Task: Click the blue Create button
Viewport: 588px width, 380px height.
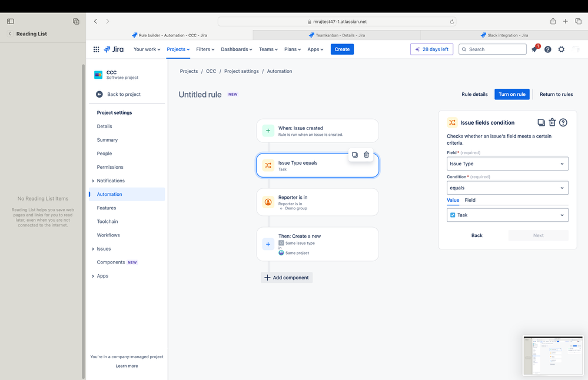Action: pos(342,49)
